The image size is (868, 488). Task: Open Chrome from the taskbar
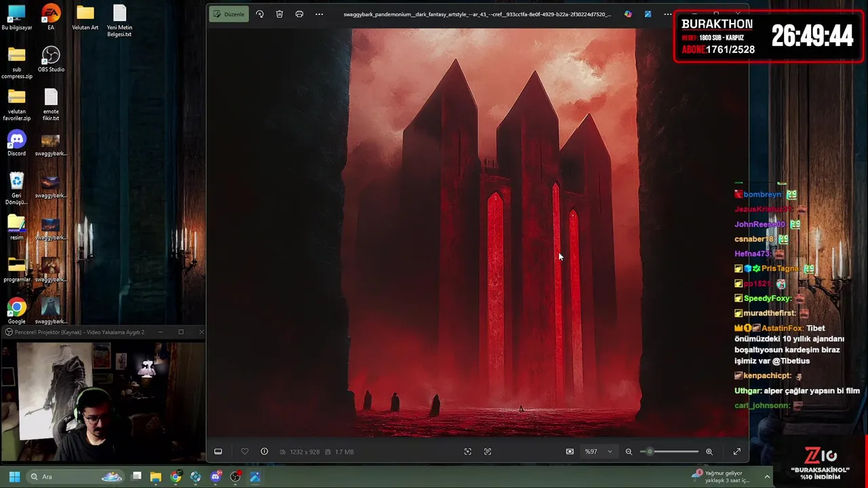[176, 477]
